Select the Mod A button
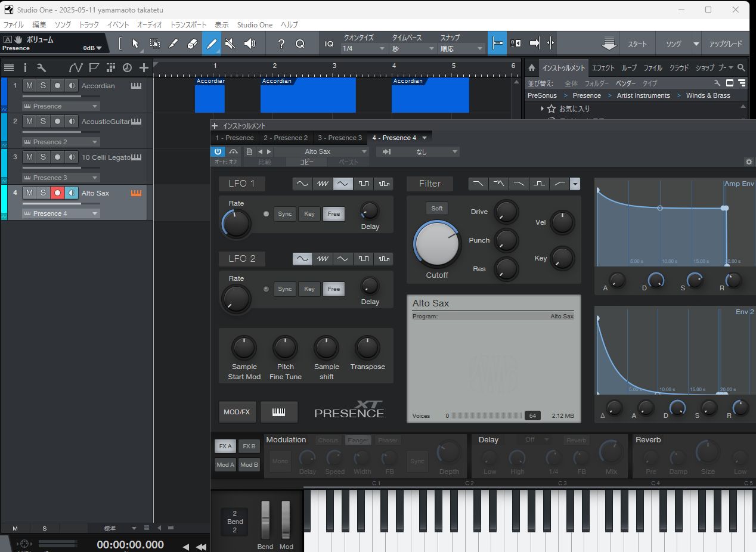This screenshot has height=552, width=756. 225,465
